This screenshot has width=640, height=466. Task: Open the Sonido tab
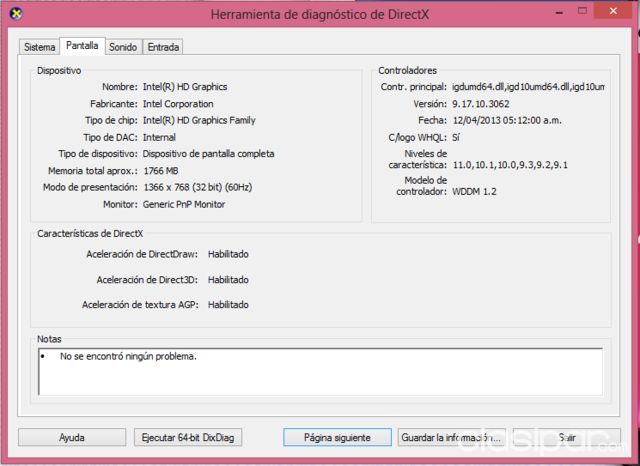click(123, 47)
